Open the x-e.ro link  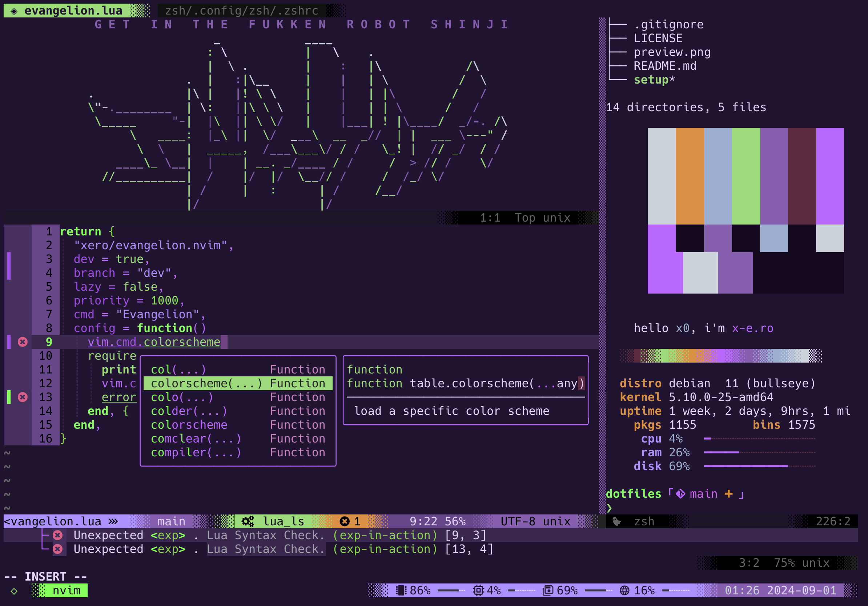tap(752, 328)
